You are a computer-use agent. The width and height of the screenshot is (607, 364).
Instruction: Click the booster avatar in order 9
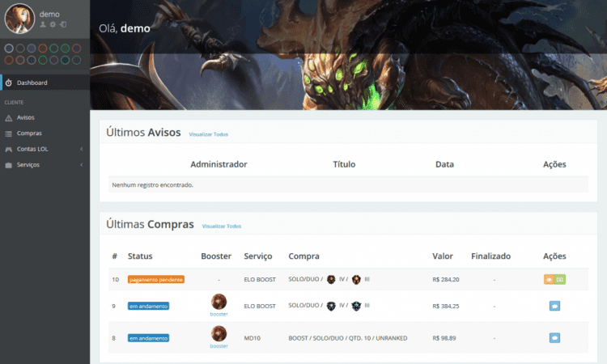coord(219,302)
